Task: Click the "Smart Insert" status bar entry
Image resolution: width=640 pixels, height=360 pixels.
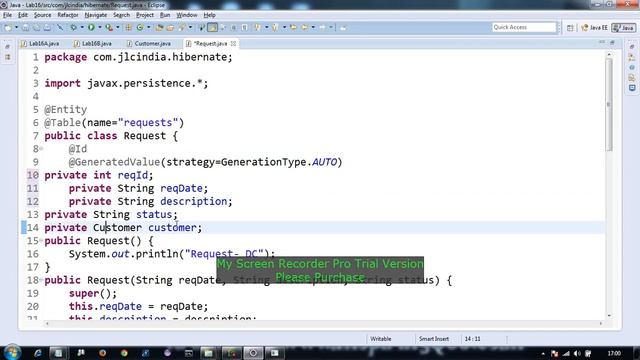Action: pyautogui.click(x=433, y=339)
